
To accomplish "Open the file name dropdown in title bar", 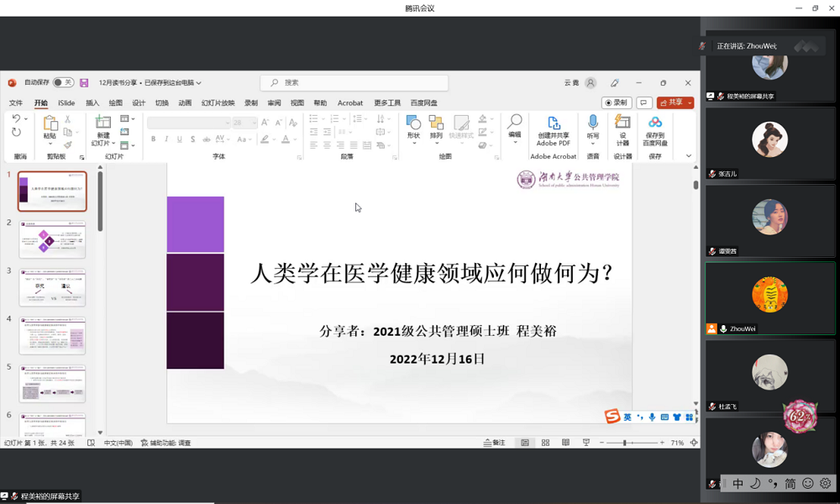I will click(x=199, y=83).
